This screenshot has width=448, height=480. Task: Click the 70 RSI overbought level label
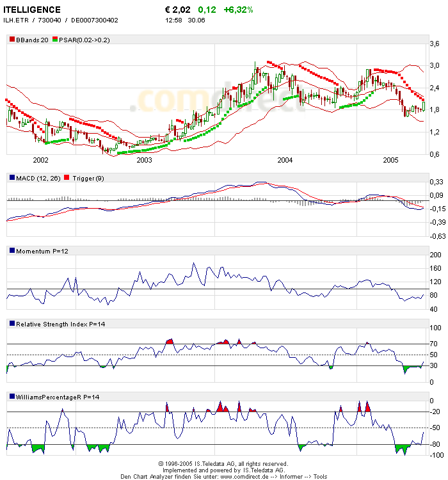[x=434, y=344]
